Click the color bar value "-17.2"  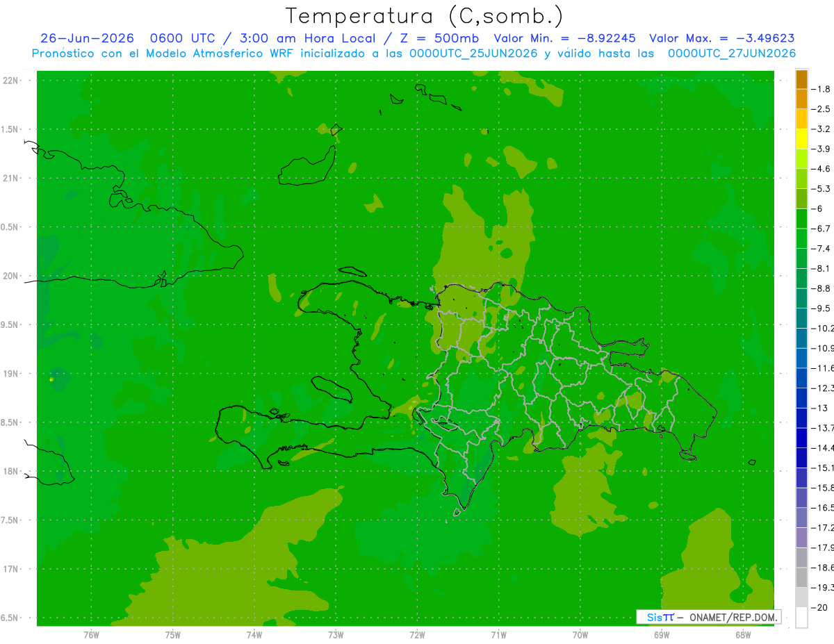(823, 527)
